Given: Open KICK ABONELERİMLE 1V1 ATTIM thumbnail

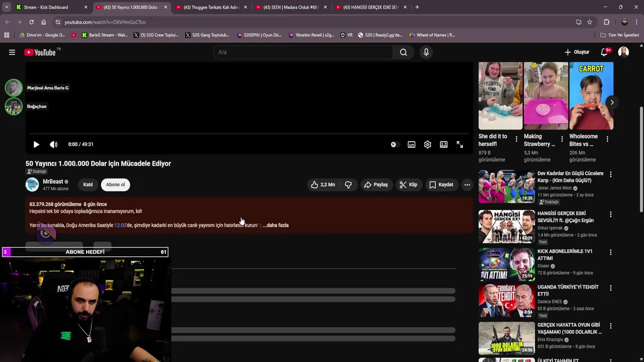Looking at the screenshot, I should click(x=507, y=264).
